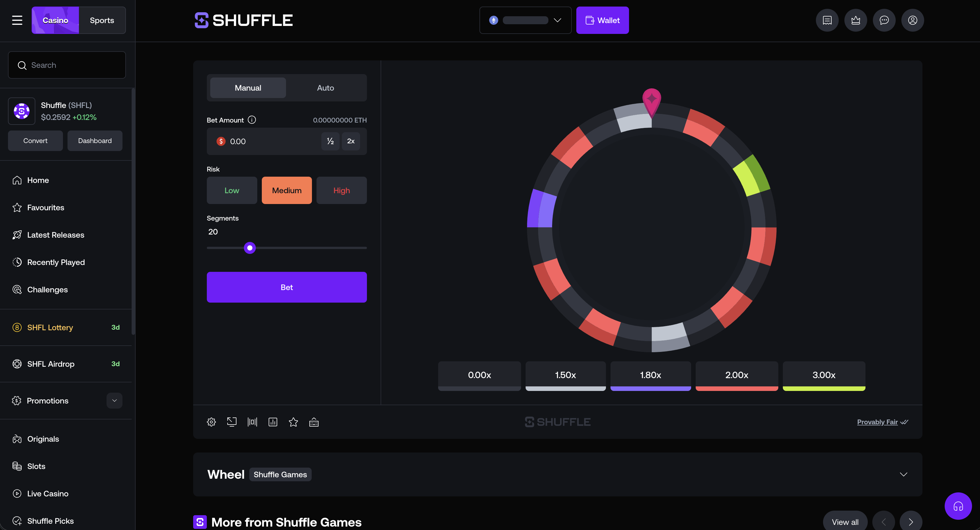The width and height of the screenshot is (980, 530).
Task: Toggle fullscreen mode icon below the game
Action: click(232, 422)
